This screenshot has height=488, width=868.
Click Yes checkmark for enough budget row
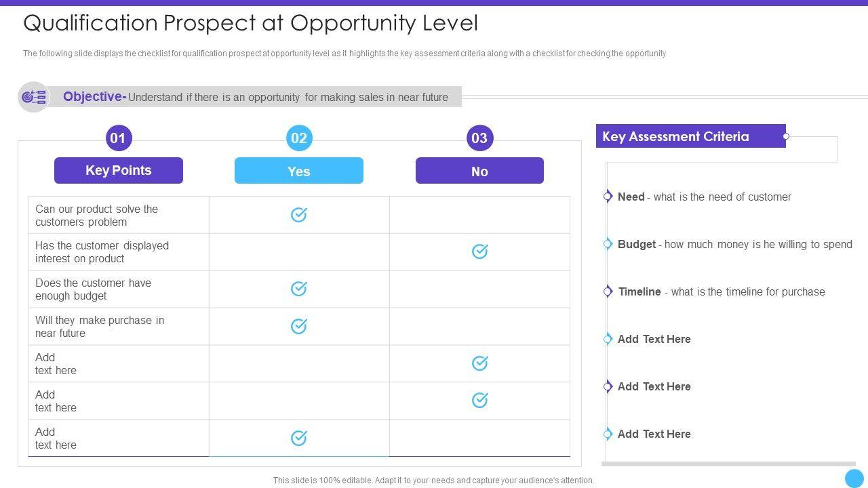[299, 289]
